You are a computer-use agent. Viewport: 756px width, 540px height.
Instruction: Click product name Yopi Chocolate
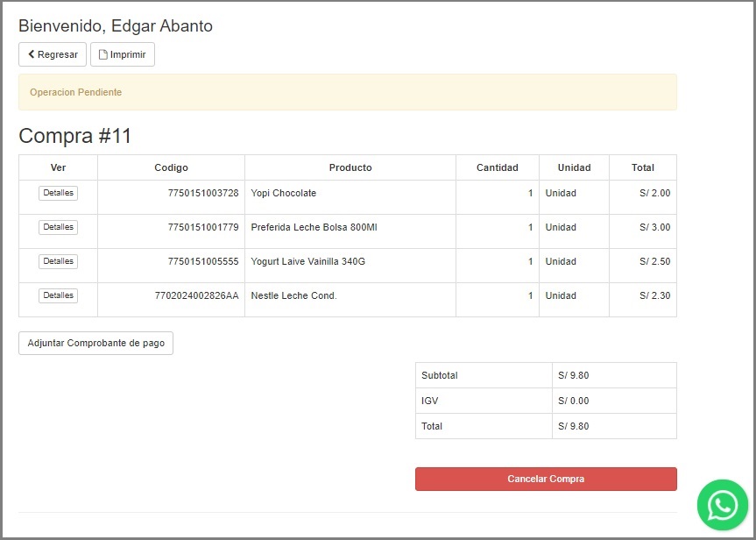point(284,193)
